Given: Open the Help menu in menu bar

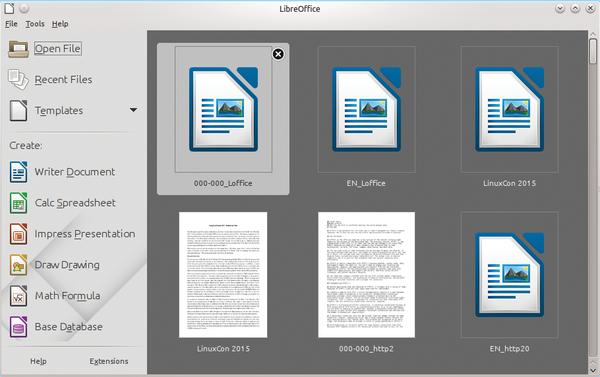Looking at the screenshot, I should pyautogui.click(x=60, y=24).
